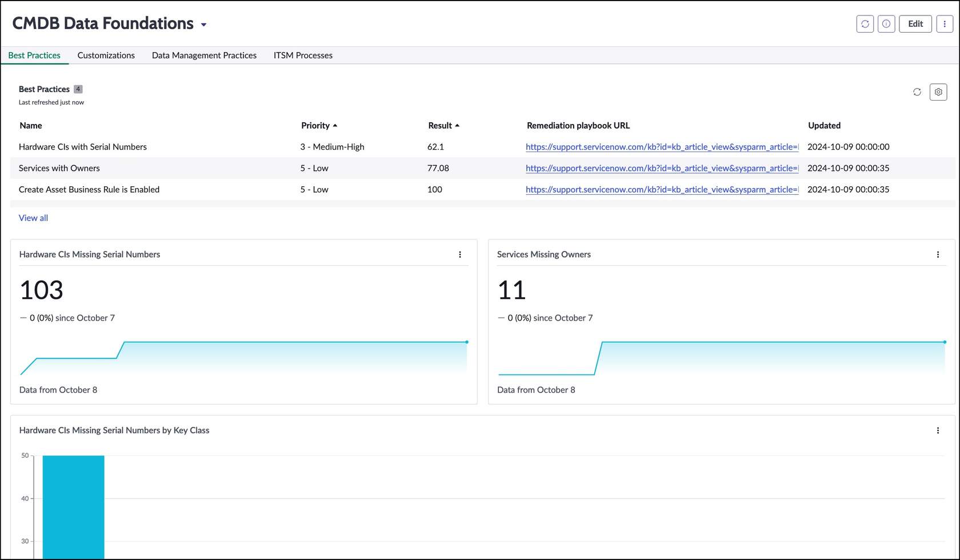This screenshot has height=560, width=960.
Task: Open the ITSM Processes tab
Action: [303, 55]
